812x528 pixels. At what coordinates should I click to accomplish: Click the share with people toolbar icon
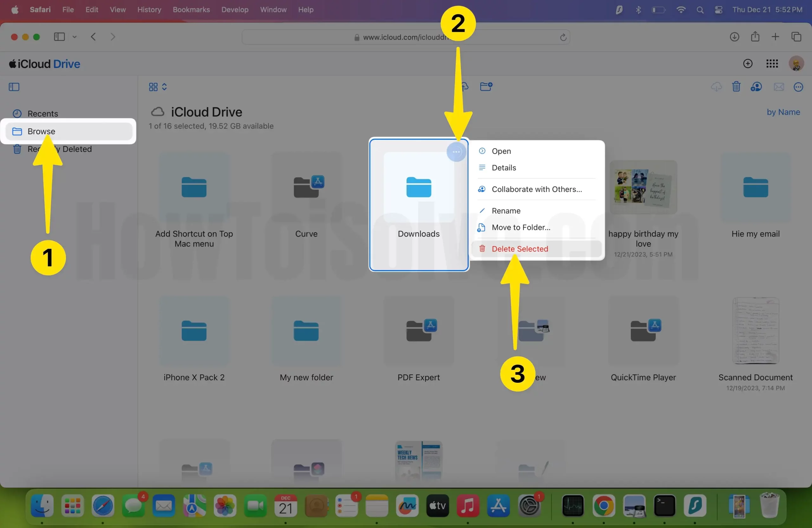click(756, 87)
